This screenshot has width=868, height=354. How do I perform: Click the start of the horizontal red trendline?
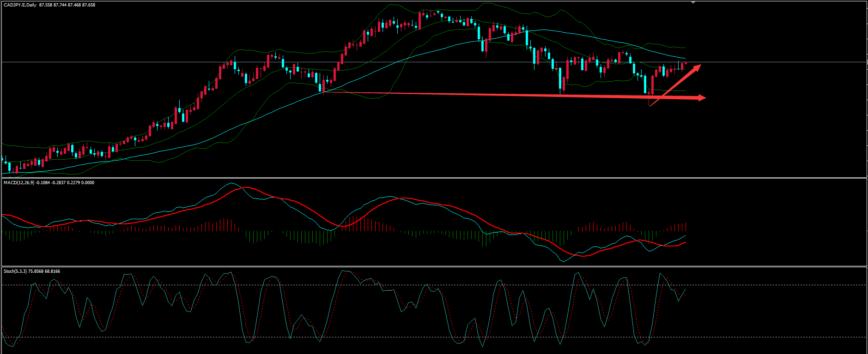point(324,92)
